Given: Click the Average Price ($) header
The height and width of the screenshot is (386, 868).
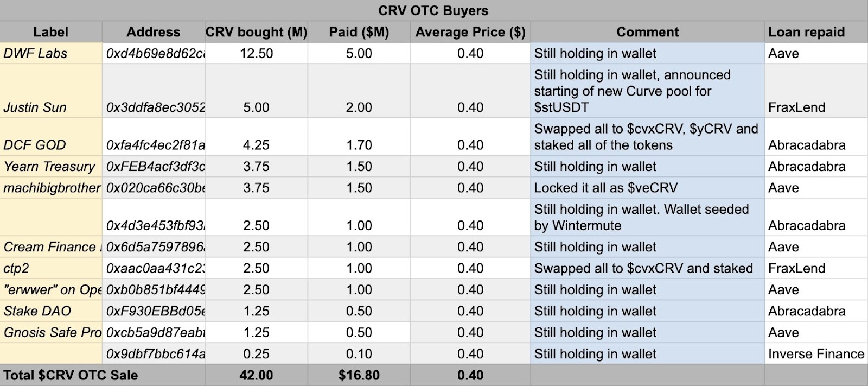Looking at the screenshot, I should [470, 32].
